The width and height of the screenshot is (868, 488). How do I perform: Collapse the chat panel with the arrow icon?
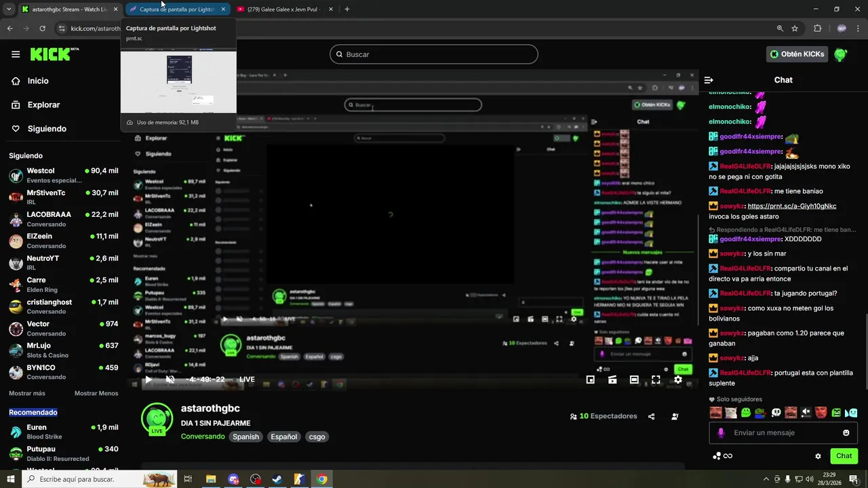pos(709,80)
